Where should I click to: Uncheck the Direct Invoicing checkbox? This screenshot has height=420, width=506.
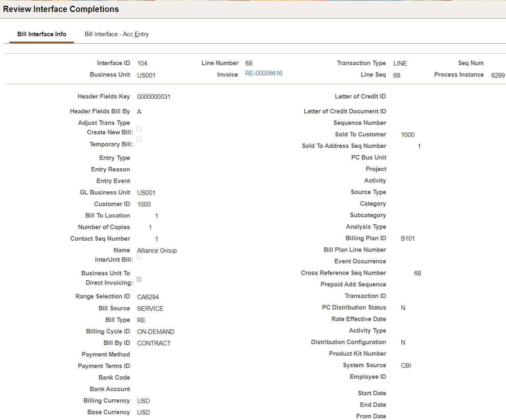click(x=139, y=279)
